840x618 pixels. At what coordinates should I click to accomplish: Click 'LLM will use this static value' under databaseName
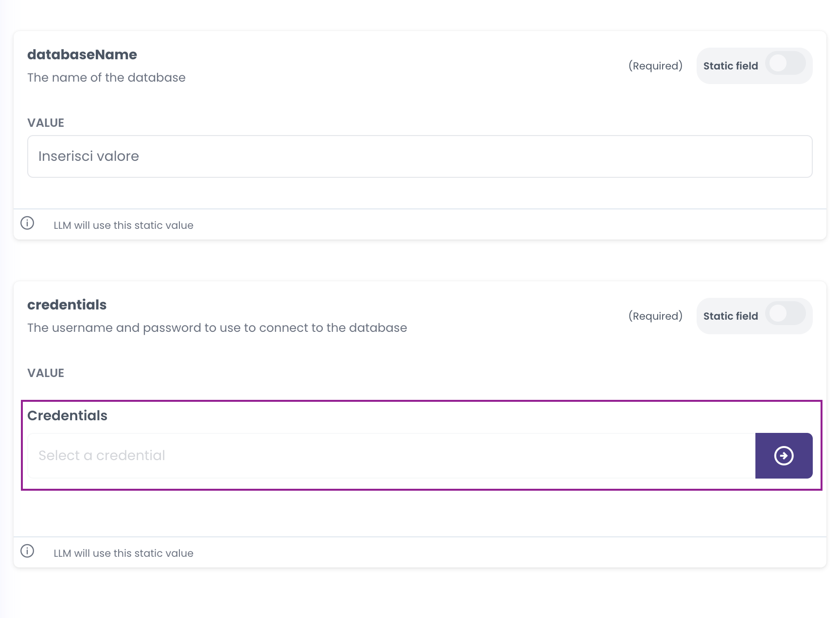coord(123,225)
